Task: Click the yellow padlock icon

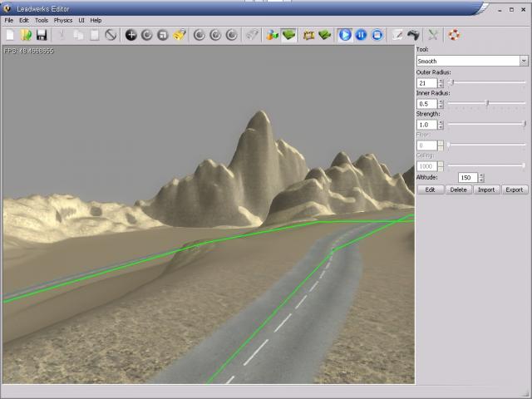Action: click(x=179, y=35)
